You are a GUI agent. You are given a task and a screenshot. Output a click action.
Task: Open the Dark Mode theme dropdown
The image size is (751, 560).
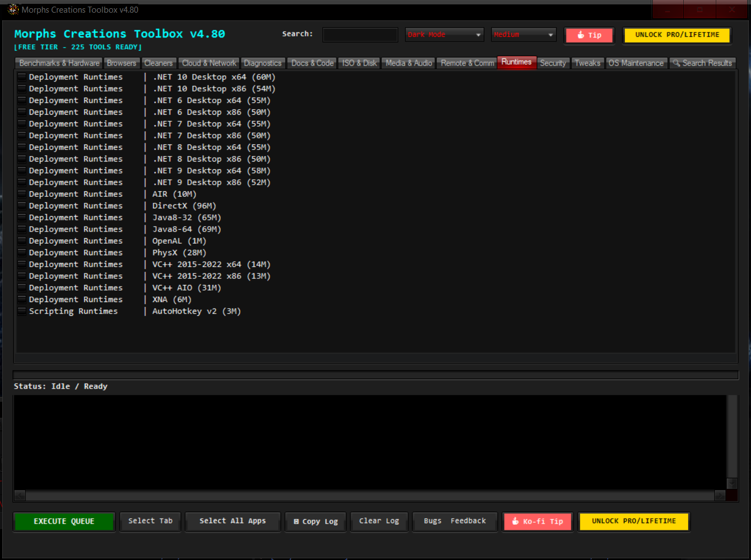point(444,35)
